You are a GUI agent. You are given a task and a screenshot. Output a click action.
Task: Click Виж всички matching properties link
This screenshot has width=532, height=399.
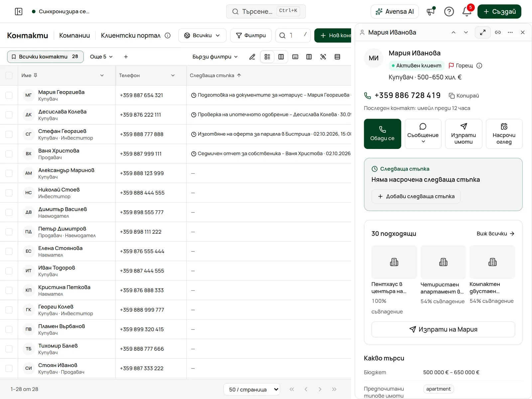pos(495,234)
